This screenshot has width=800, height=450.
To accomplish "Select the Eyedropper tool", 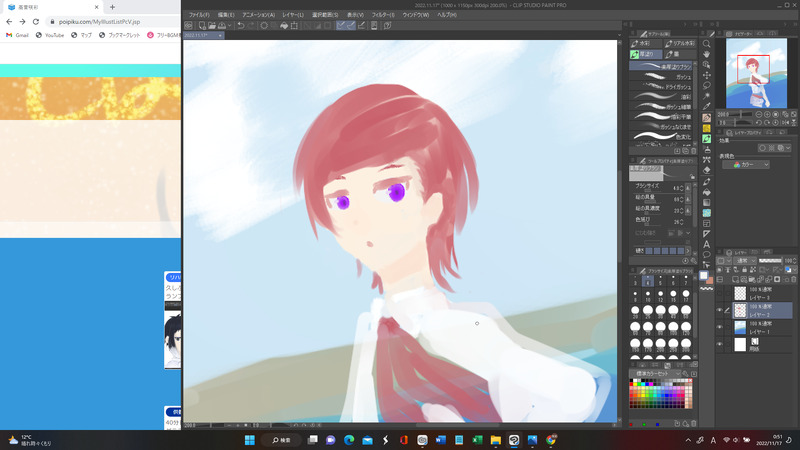I will [x=707, y=107].
